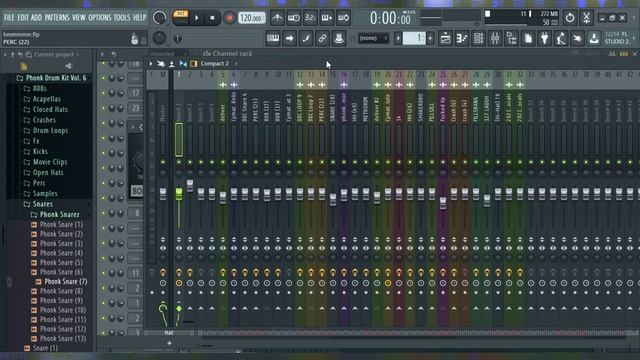Click the scissors icon next to the circular arrow

click(587, 18)
